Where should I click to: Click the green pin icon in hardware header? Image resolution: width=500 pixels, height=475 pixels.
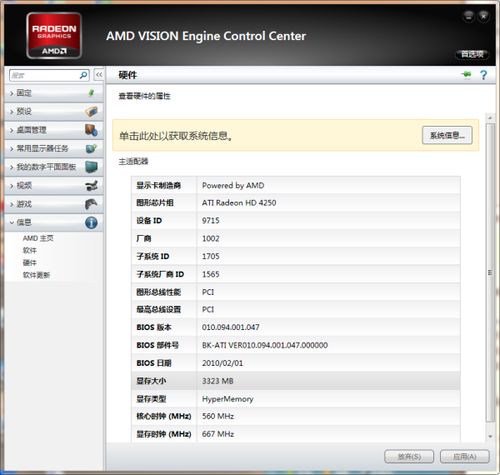467,74
